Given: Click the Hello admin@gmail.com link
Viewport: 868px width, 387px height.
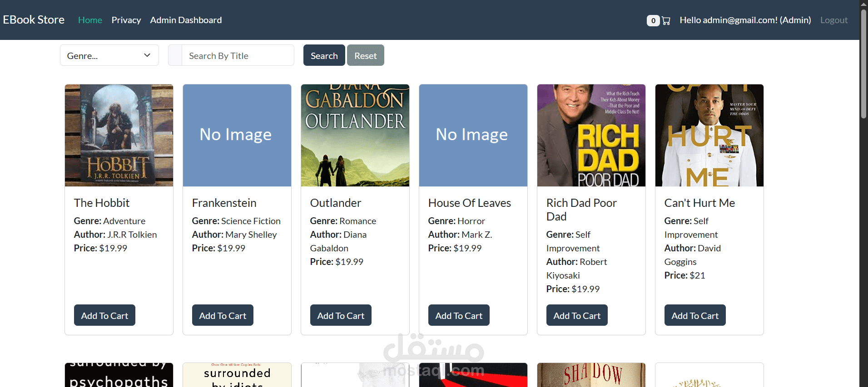Looking at the screenshot, I should tap(745, 20).
